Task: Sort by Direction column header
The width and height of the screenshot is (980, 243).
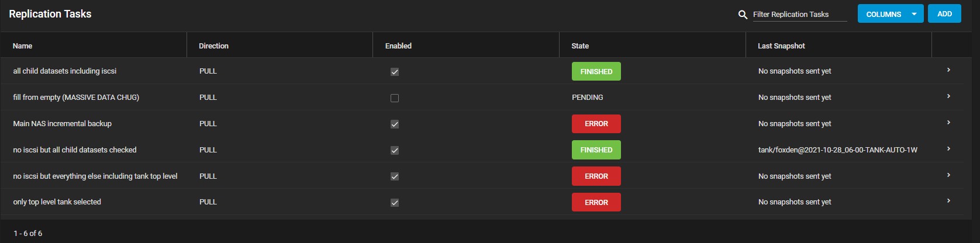Action: click(213, 46)
